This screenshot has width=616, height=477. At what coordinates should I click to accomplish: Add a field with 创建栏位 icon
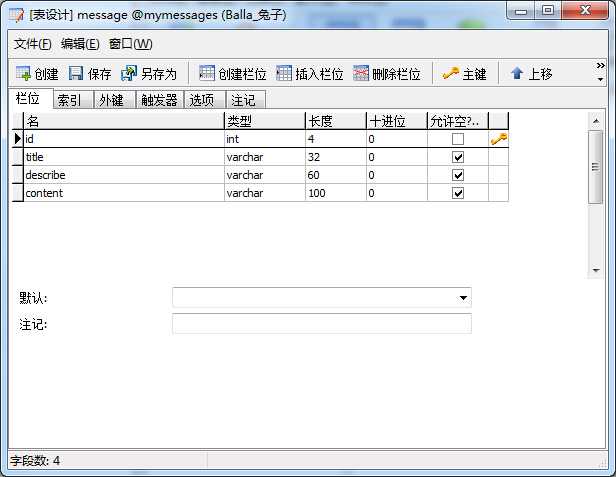click(207, 73)
